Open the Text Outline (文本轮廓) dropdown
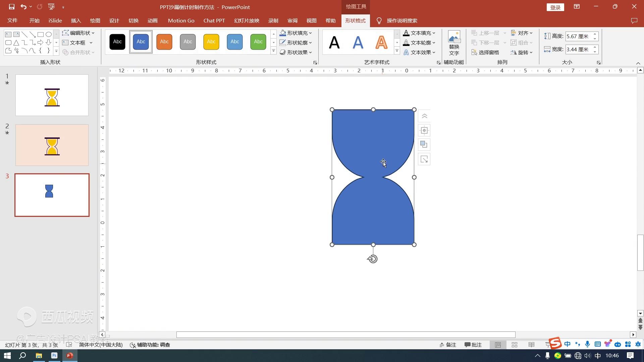 click(x=419, y=43)
